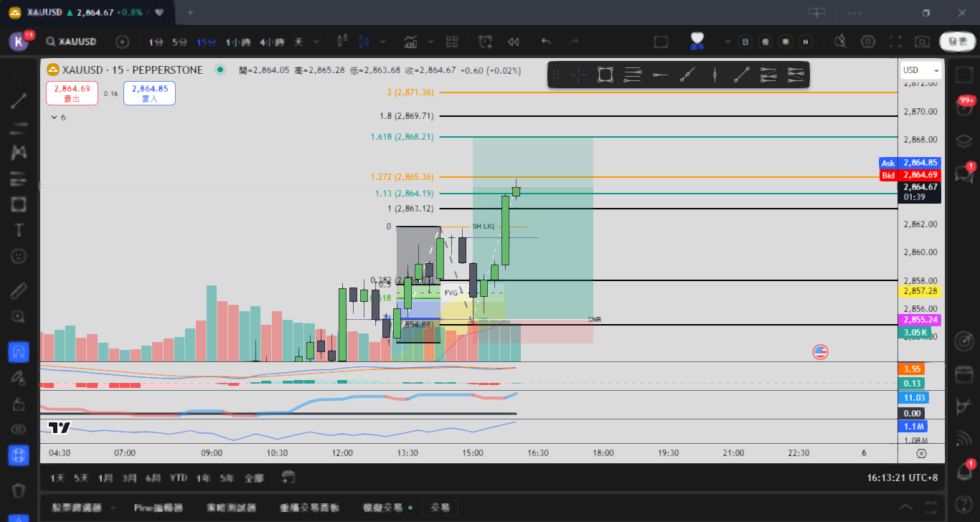The height and width of the screenshot is (522, 980).
Task: Open the indicator templates grid icon
Action: pos(452,42)
